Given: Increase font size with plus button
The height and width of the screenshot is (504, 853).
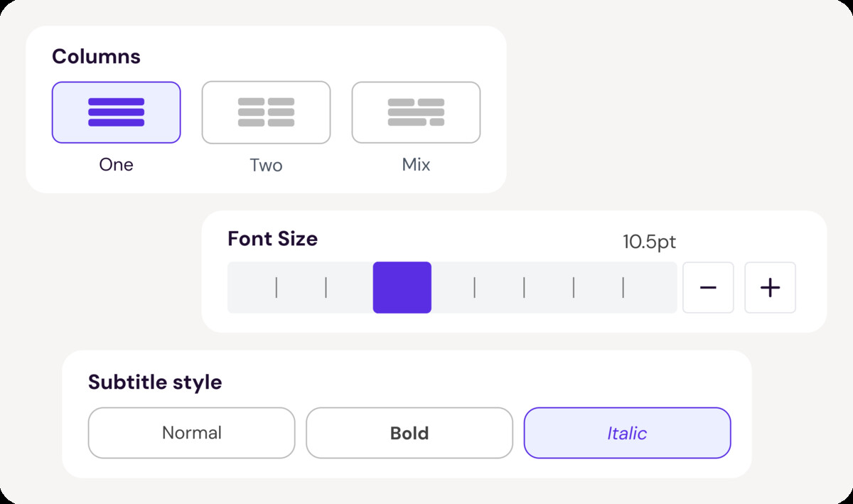Looking at the screenshot, I should click(770, 288).
